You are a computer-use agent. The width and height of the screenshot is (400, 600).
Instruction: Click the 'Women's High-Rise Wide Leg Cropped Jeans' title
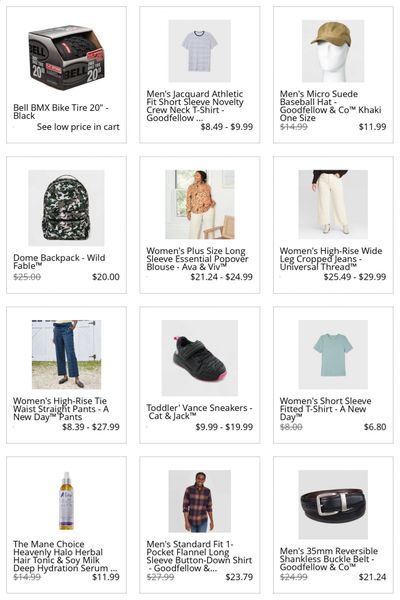(x=331, y=259)
